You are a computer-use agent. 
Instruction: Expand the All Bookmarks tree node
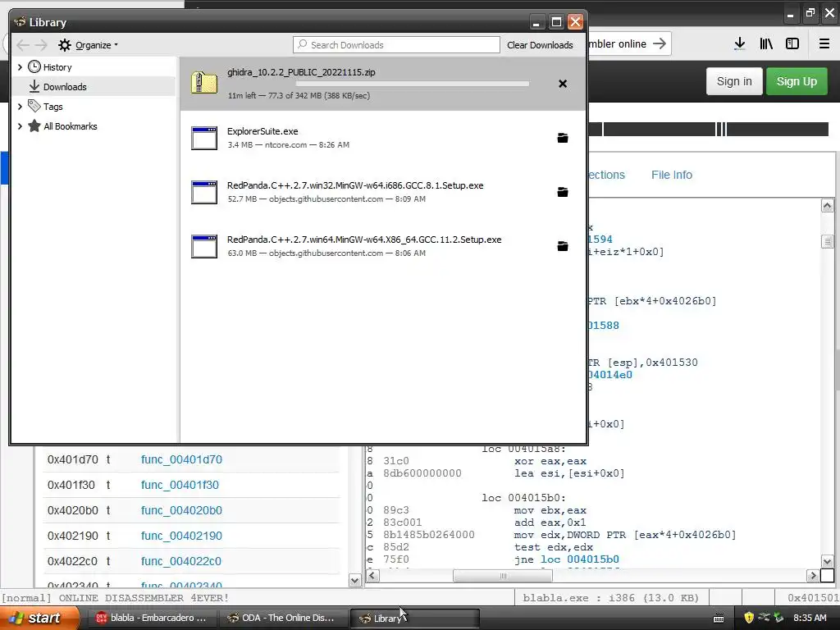coord(20,126)
